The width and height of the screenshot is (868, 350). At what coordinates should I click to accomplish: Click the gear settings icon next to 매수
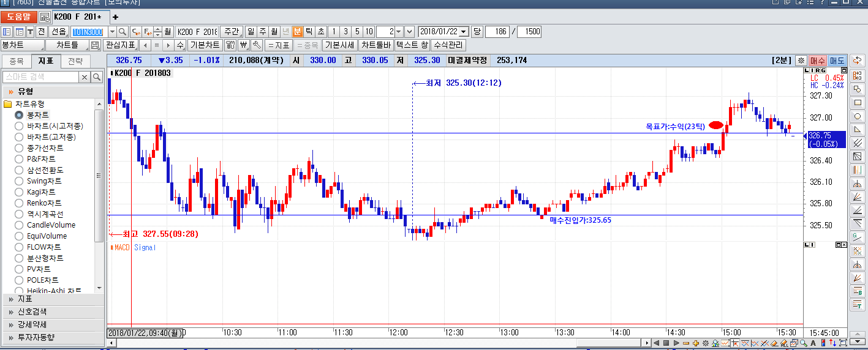tap(801, 61)
